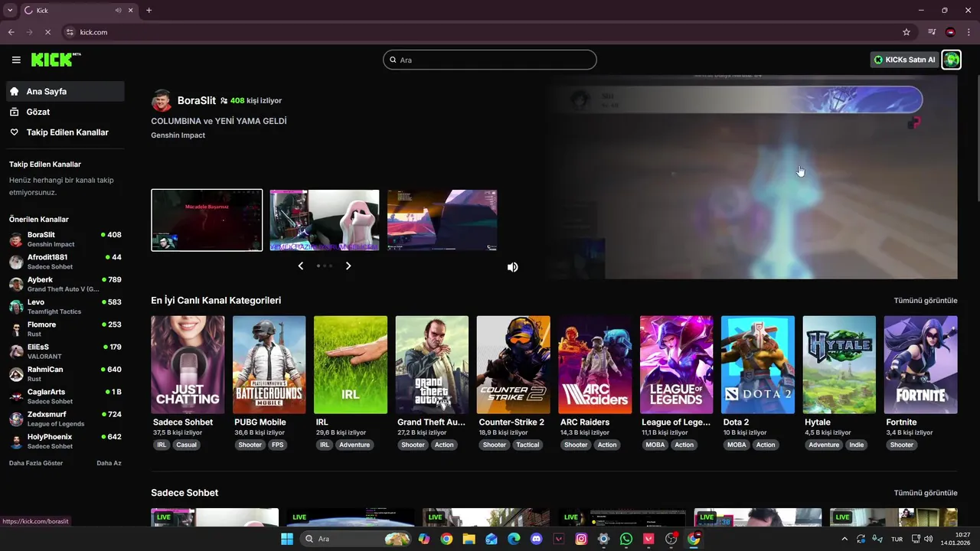
Task: Open Afrodit1881 recommended channel
Action: pos(65,262)
